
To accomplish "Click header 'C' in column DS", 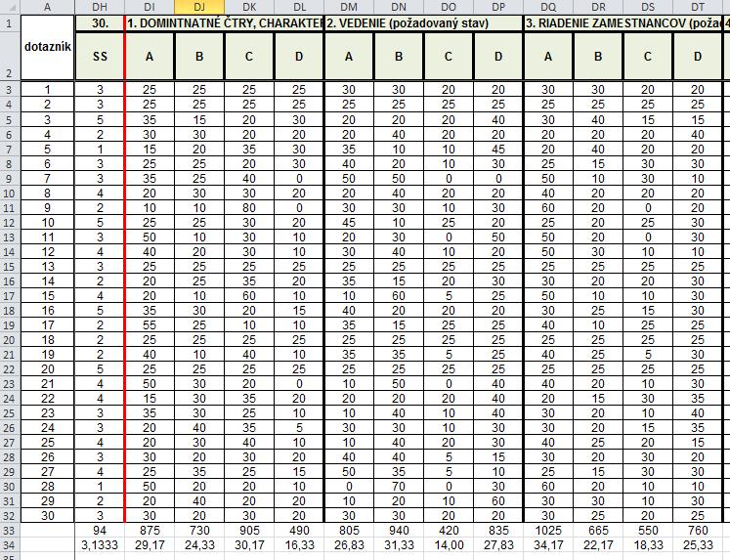I will tap(648, 57).
